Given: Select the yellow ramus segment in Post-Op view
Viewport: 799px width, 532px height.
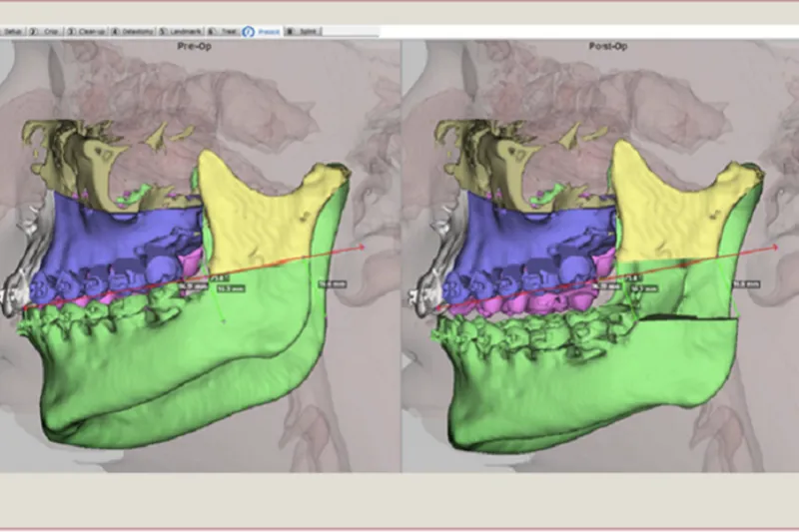Looking at the screenshot, I should [x=669, y=210].
